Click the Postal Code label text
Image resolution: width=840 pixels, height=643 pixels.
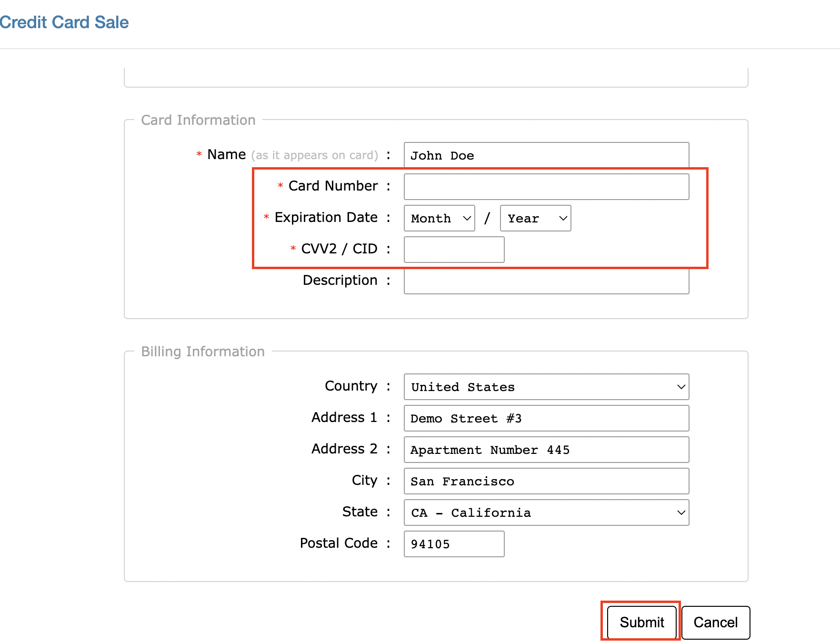[x=338, y=543]
